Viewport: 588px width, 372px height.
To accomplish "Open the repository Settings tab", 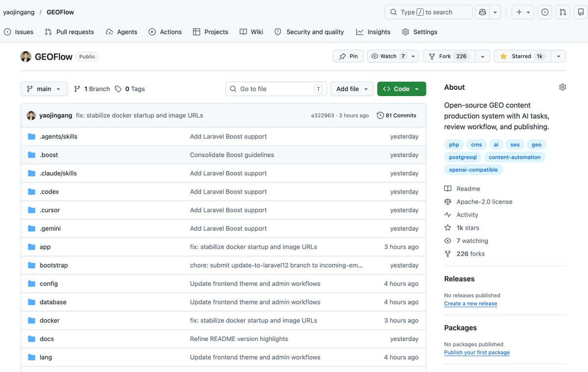I will [419, 32].
